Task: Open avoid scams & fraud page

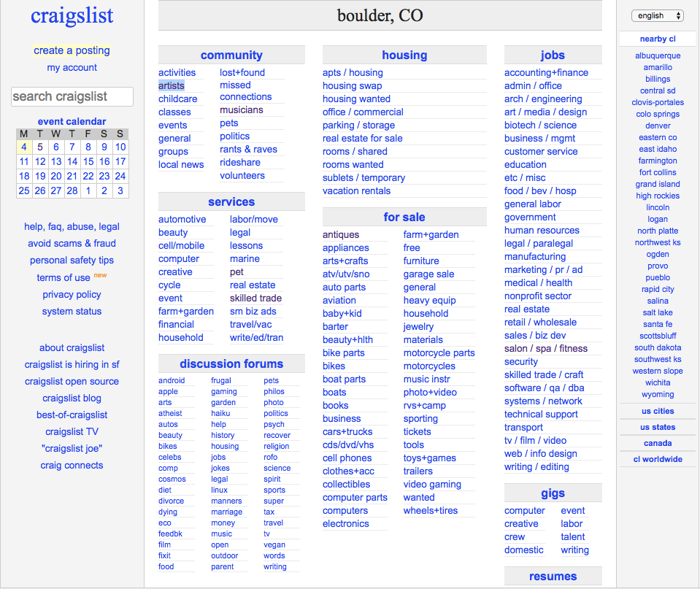Action: coord(72,243)
